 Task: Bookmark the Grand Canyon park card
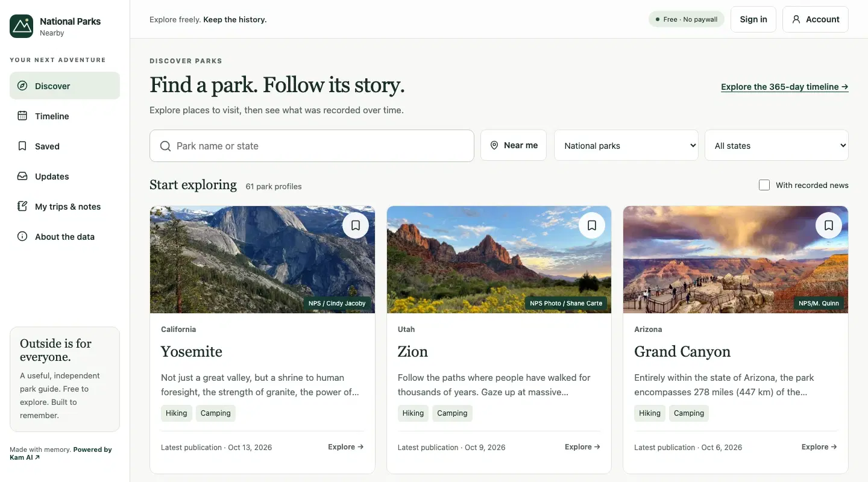[x=829, y=225]
